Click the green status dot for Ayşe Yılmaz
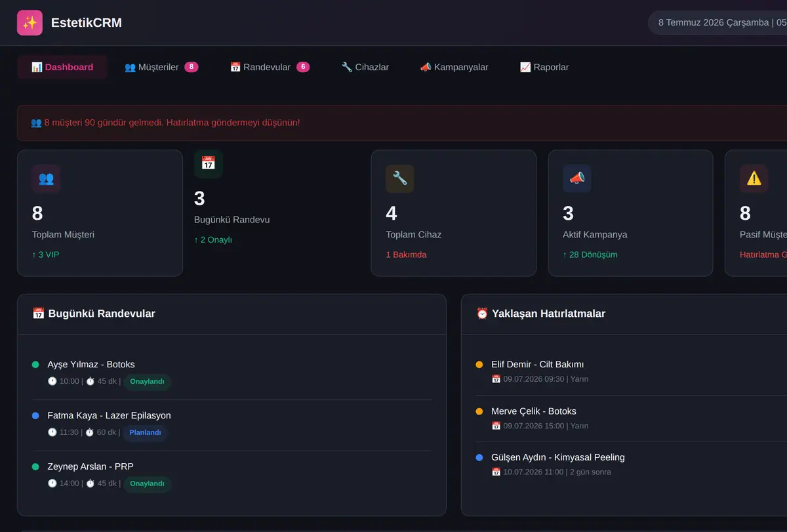This screenshot has width=787, height=532. pos(35,365)
